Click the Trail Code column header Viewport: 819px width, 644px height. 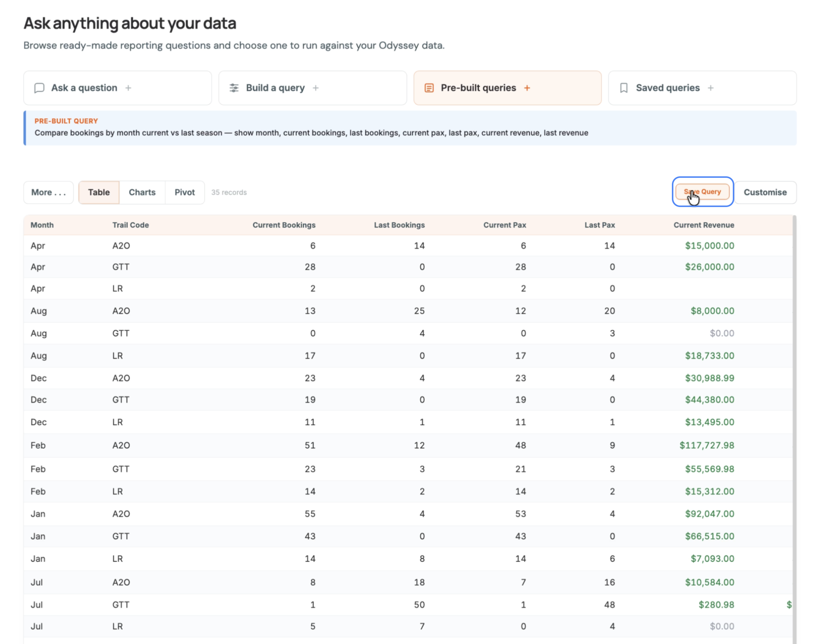coord(130,225)
